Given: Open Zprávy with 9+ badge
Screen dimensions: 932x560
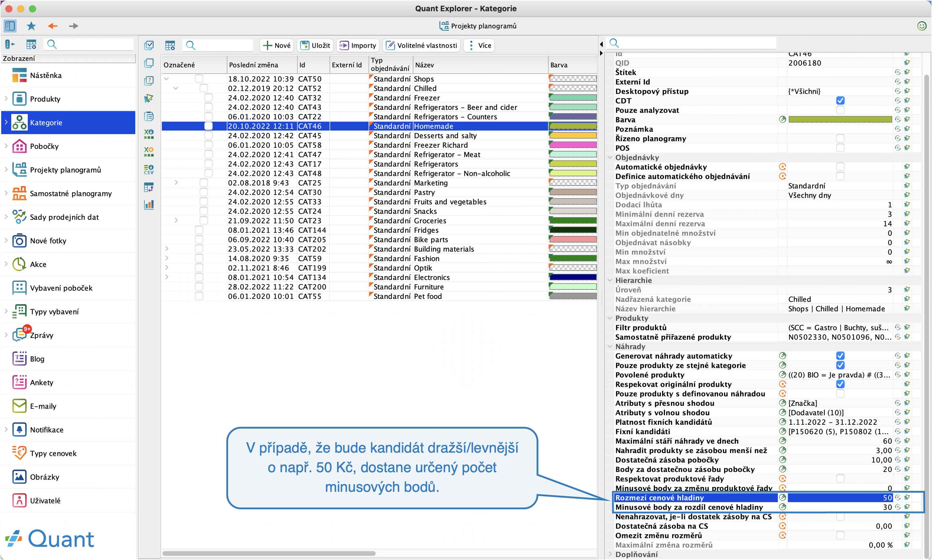Looking at the screenshot, I should point(68,335).
